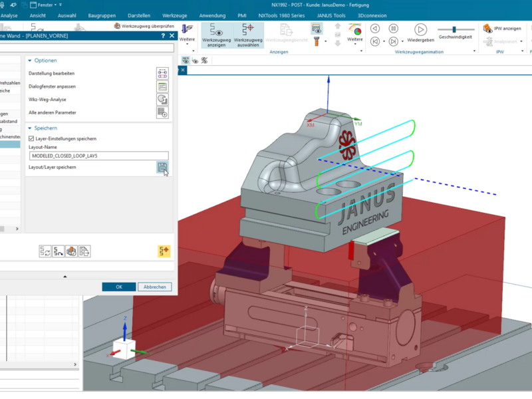Open dropdown beside skip previous button

tap(384, 42)
